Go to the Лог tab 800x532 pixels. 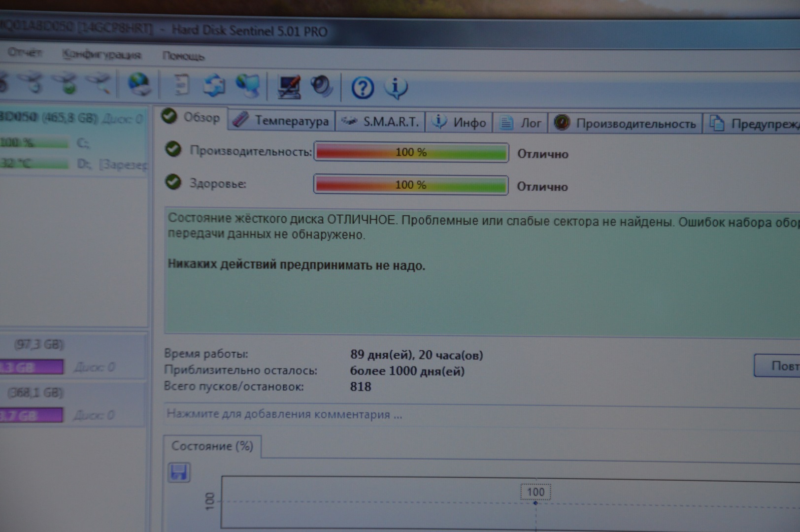point(520,123)
